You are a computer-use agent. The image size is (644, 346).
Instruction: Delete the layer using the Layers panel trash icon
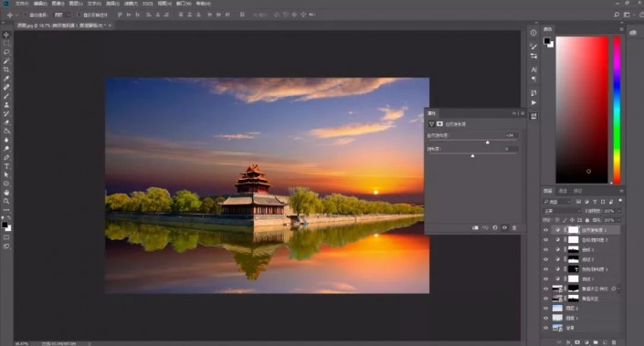(614, 342)
